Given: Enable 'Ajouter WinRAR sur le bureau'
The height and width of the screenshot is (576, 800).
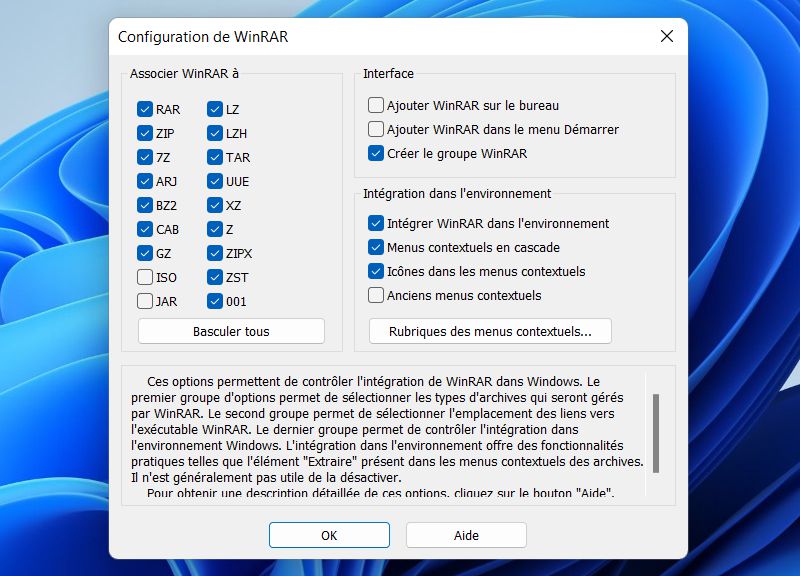Looking at the screenshot, I should click(375, 105).
